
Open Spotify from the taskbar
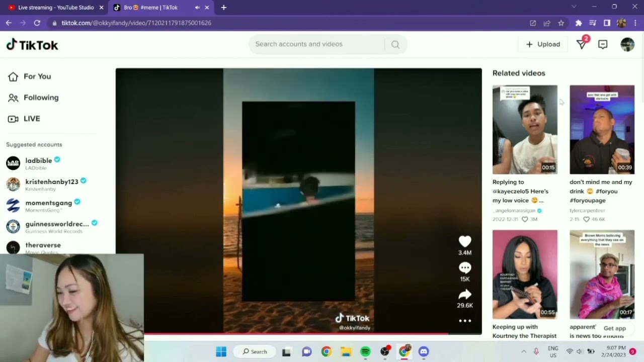[x=365, y=351]
